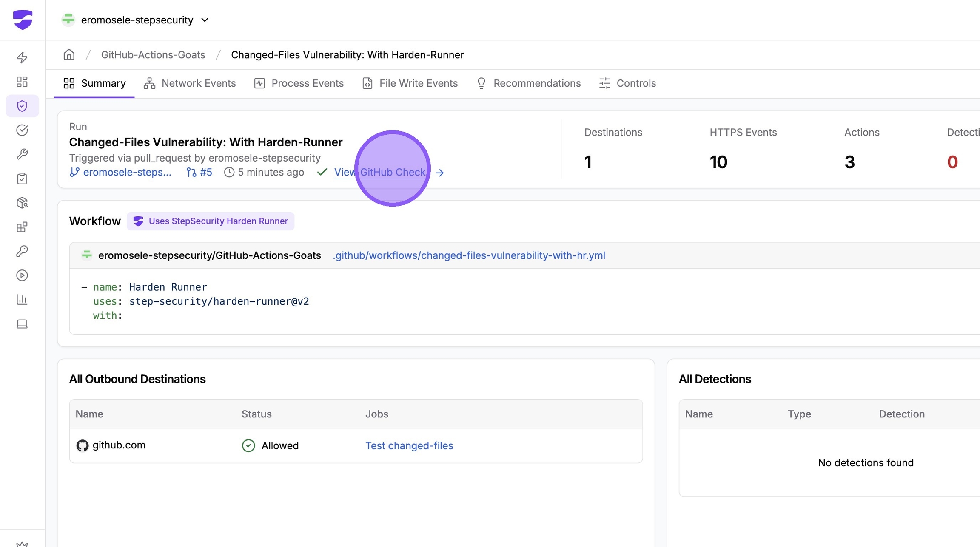Viewport: 980px width, 547px height.
Task: Switch to the Network Events tab
Action: pos(190,83)
